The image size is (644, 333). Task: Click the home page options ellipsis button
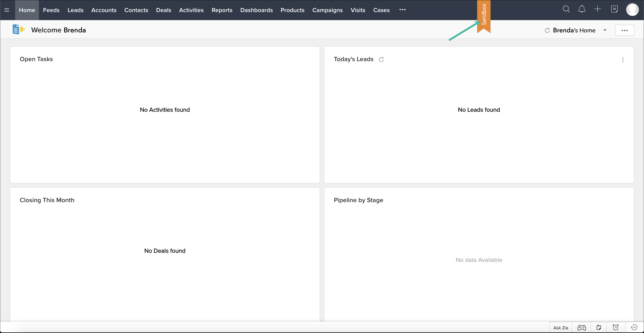click(624, 30)
